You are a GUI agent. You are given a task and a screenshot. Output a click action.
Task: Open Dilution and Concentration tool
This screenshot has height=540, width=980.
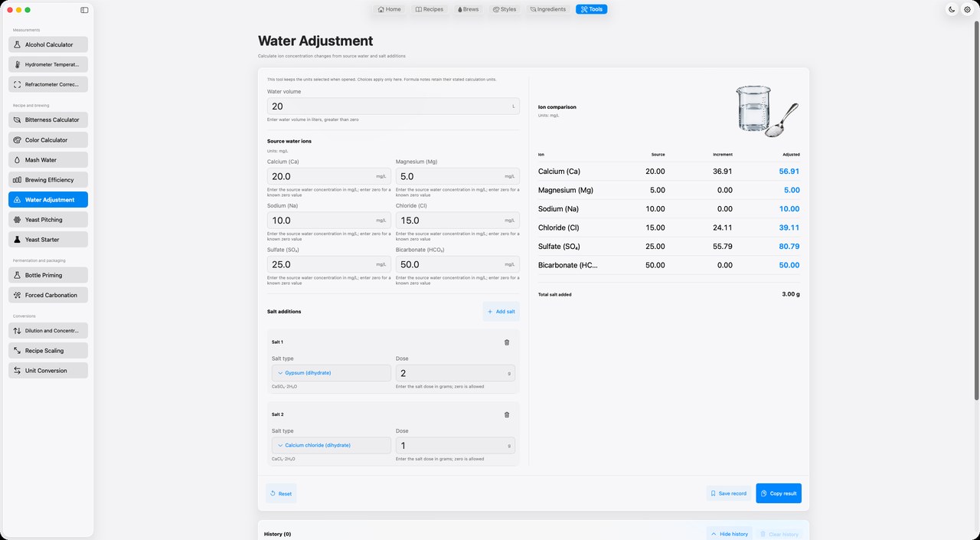tap(48, 331)
